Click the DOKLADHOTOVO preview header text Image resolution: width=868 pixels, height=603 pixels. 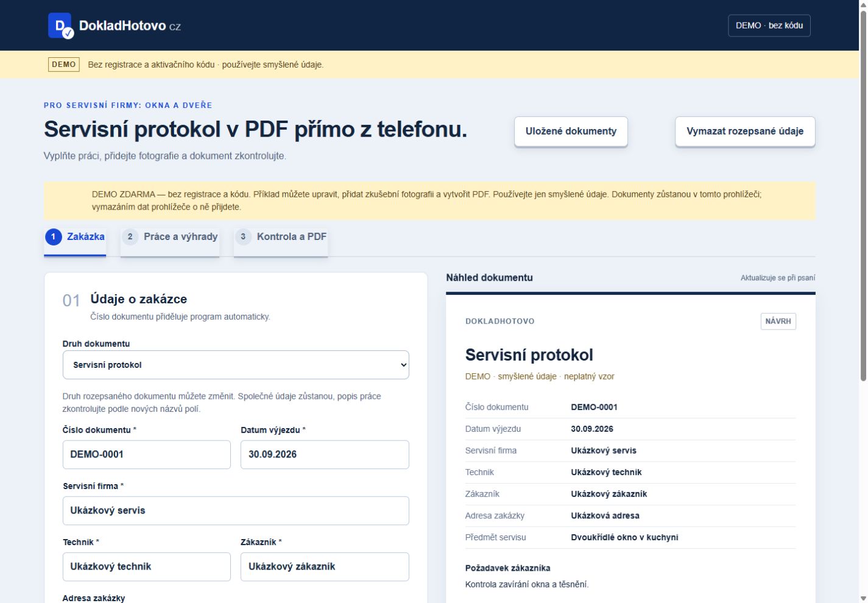pyautogui.click(x=499, y=322)
